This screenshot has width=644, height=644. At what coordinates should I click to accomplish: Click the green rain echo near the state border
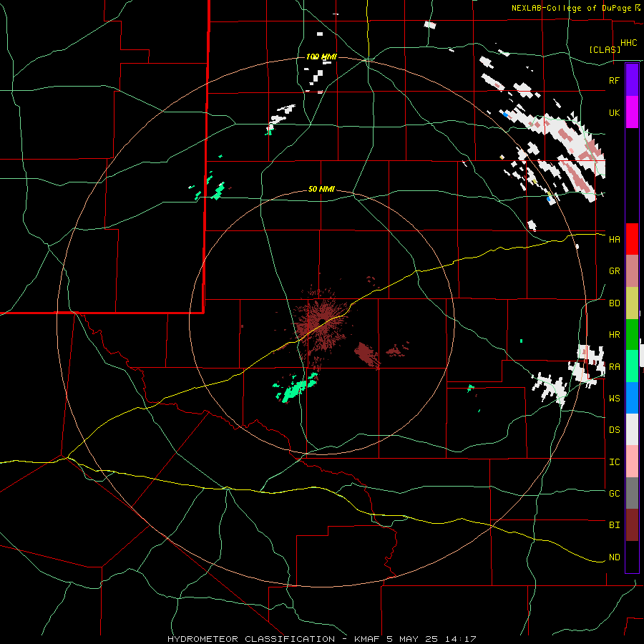click(x=218, y=191)
